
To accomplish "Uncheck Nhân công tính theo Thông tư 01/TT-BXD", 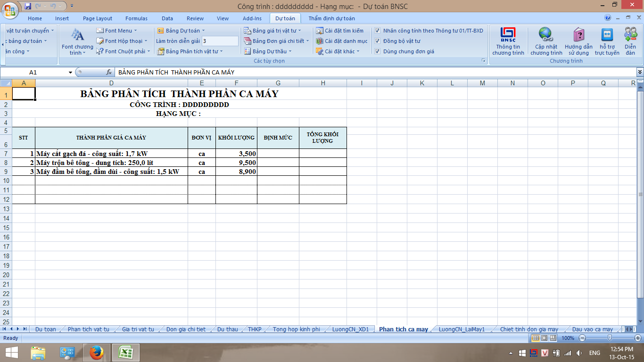I will [377, 31].
